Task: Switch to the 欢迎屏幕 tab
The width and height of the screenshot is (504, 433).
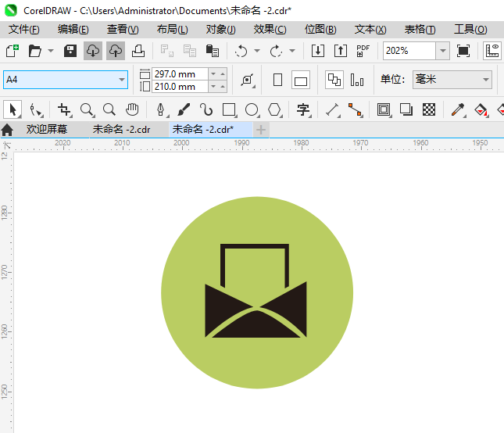Action: pos(47,130)
